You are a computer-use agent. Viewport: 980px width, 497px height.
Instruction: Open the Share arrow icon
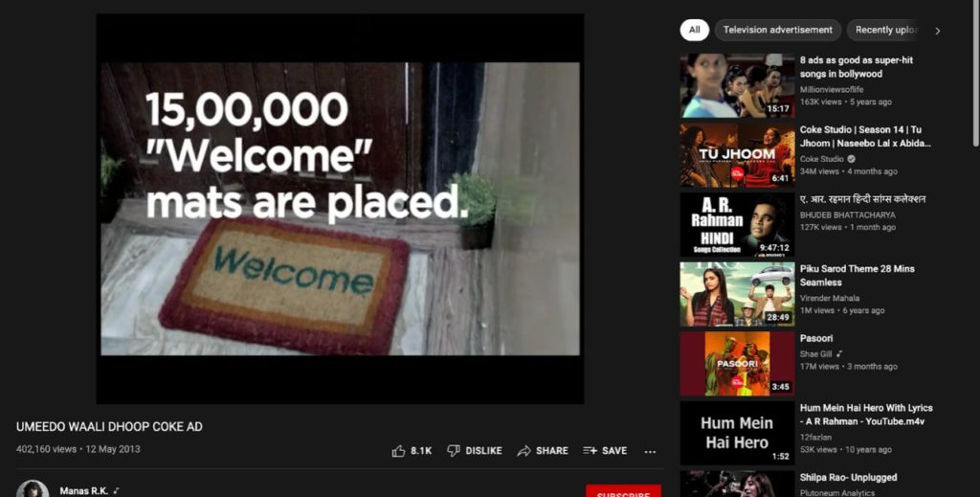(x=523, y=451)
